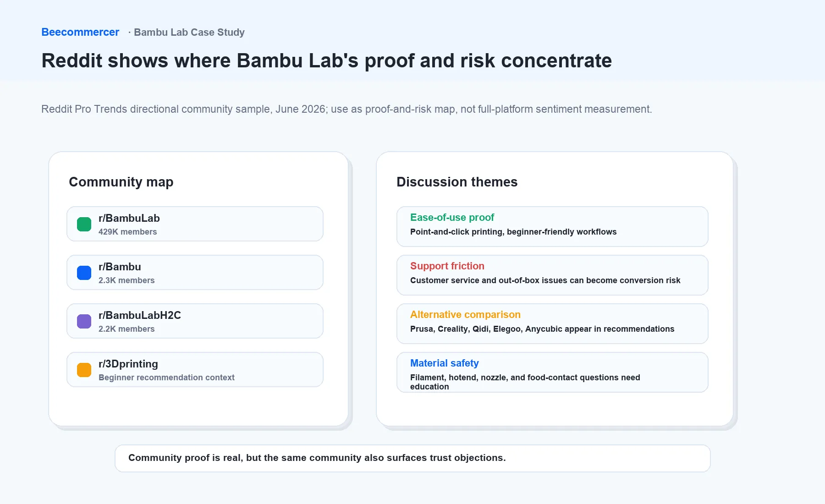
Task: Click the blue r/Bambu square icon
Action: 84,273
